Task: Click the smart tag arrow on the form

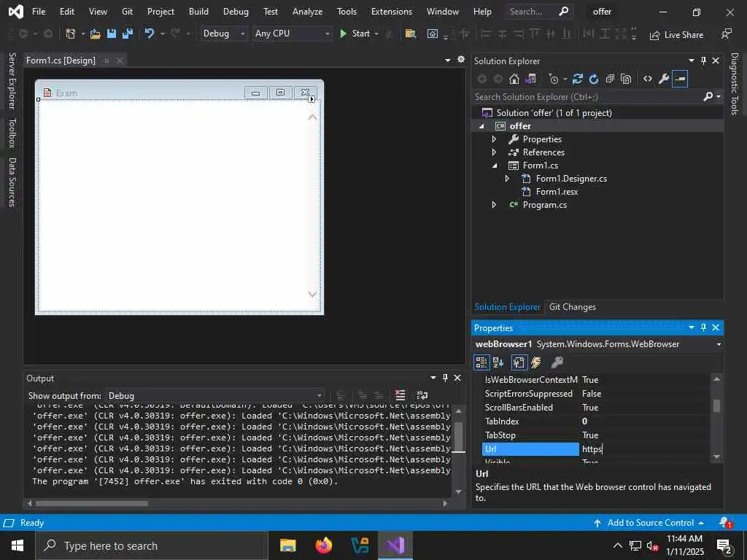Action: pyautogui.click(x=311, y=99)
